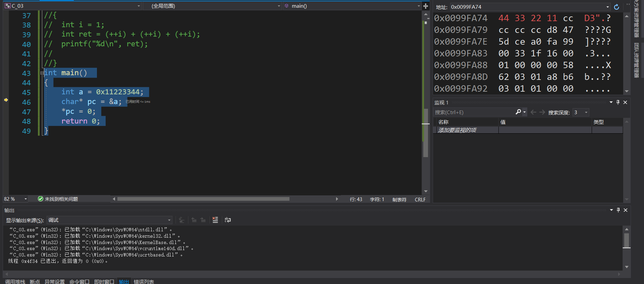Click the main() function cube icon
644x284 pixels.
[286, 6]
